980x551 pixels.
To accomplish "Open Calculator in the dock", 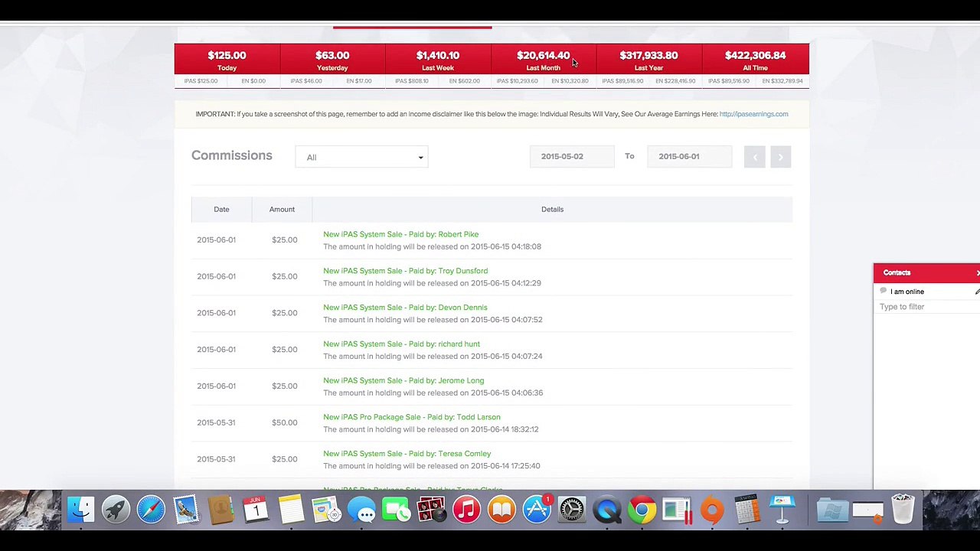I will (747, 510).
